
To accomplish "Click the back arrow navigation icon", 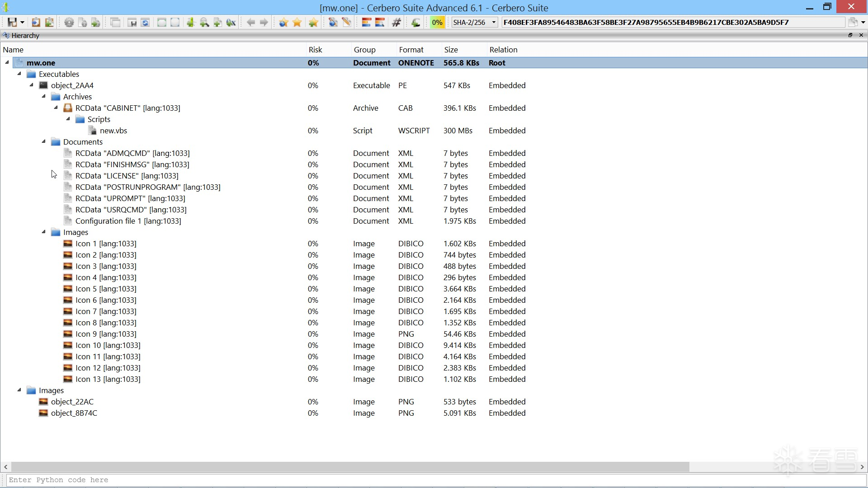I will point(251,22).
